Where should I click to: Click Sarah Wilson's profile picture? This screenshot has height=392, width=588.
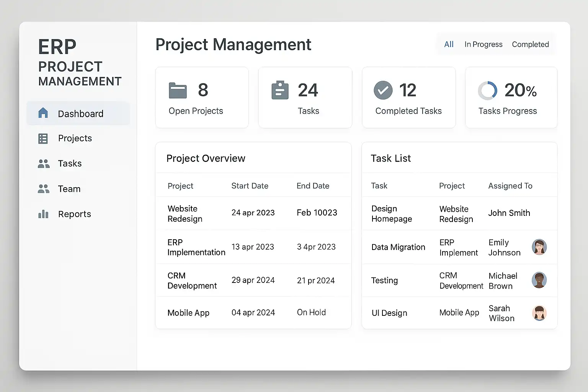tap(539, 313)
